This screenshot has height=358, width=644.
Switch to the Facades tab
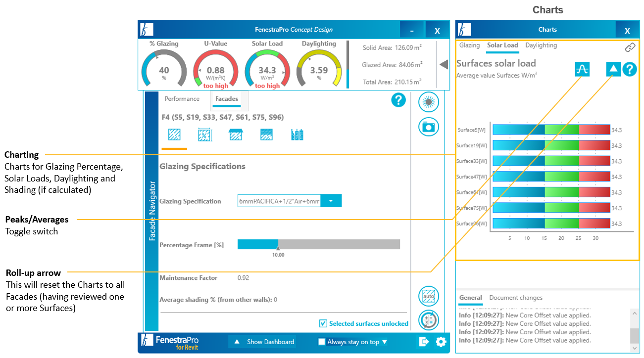[x=227, y=99]
